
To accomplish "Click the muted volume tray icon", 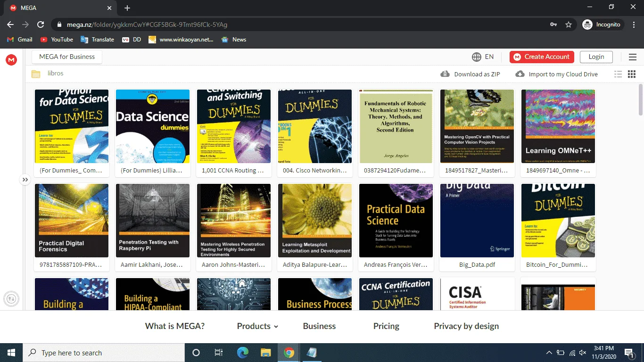I will click(x=583, y=353).
